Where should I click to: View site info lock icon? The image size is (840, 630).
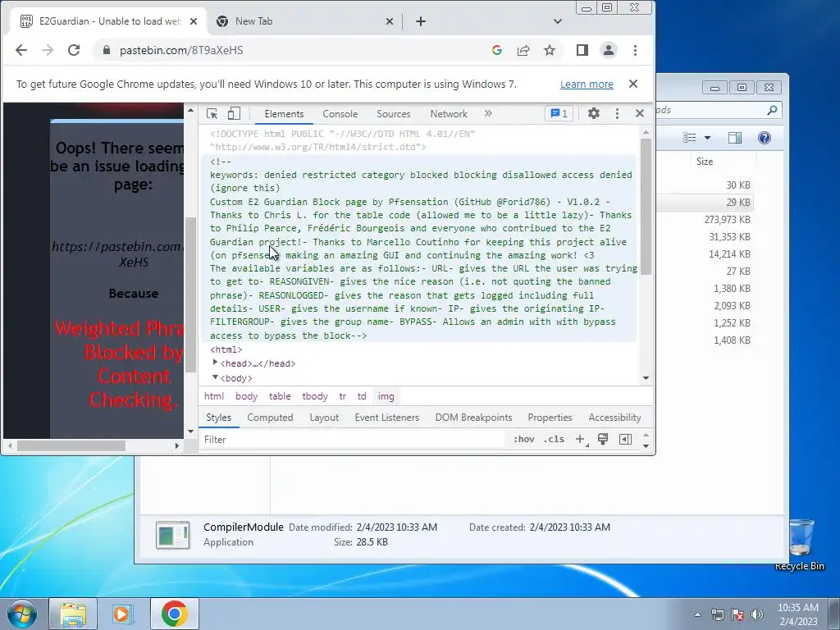pyautogui.click(x=106, y=50)
